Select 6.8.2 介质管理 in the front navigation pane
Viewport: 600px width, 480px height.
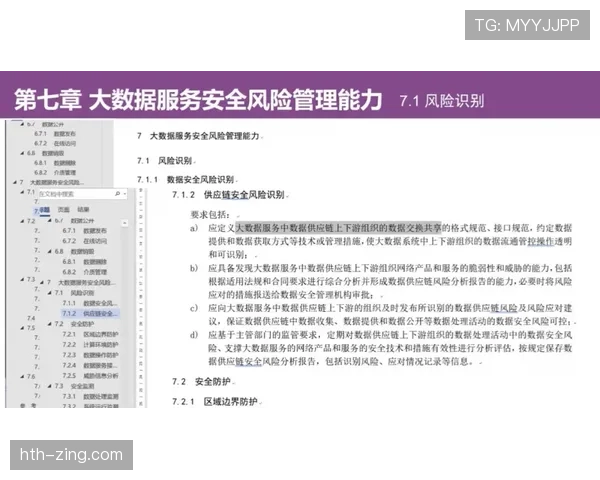(x=85, y=272)
